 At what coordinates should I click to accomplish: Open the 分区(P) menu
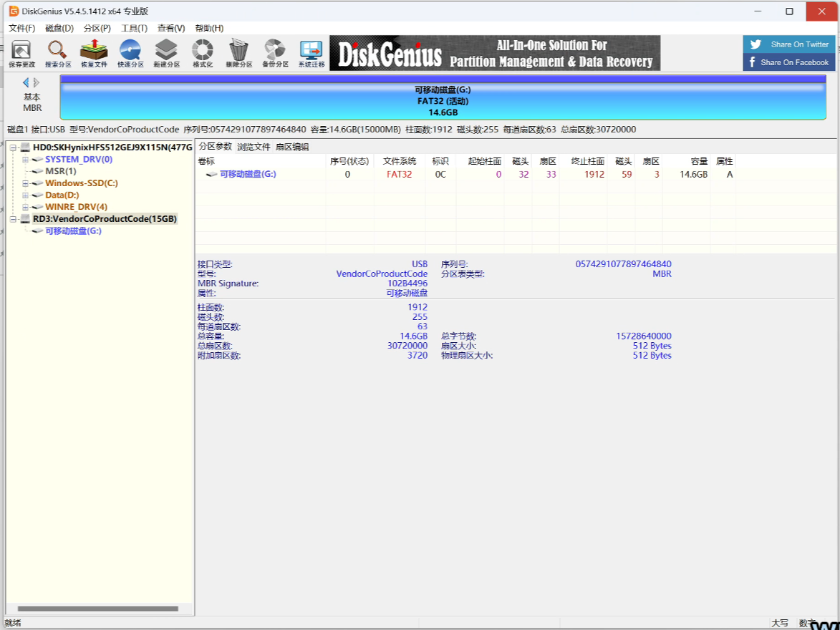click(97, 28)
